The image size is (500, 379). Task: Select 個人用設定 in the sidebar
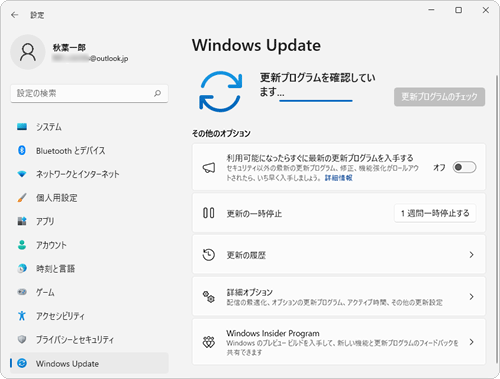coord(89,198)
